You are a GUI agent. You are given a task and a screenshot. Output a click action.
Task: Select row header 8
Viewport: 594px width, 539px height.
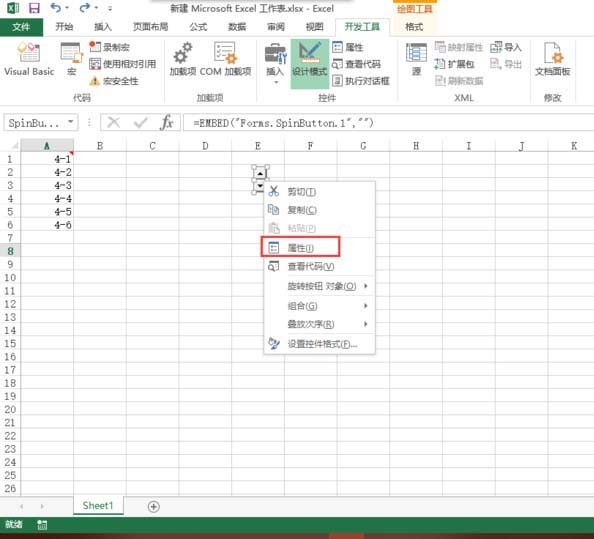pyautogui.click(x=10, y=251)
